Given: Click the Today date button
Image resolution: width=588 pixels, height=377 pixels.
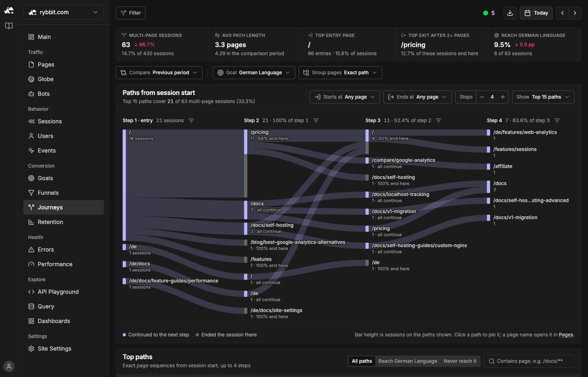Looking at the screenshot, I should [536, 13].
